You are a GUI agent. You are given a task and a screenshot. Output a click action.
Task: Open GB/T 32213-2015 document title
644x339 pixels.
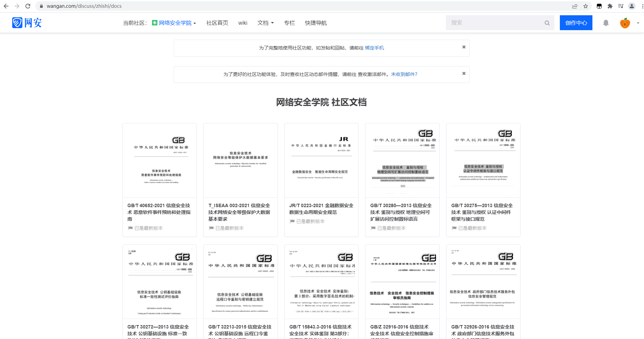point(240,331)
